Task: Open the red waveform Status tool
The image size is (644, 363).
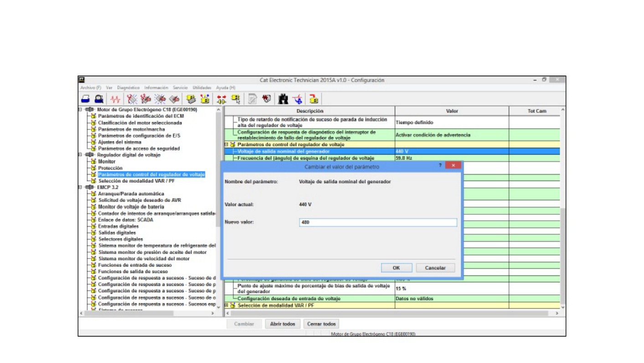Action: (x=115, y=99)
